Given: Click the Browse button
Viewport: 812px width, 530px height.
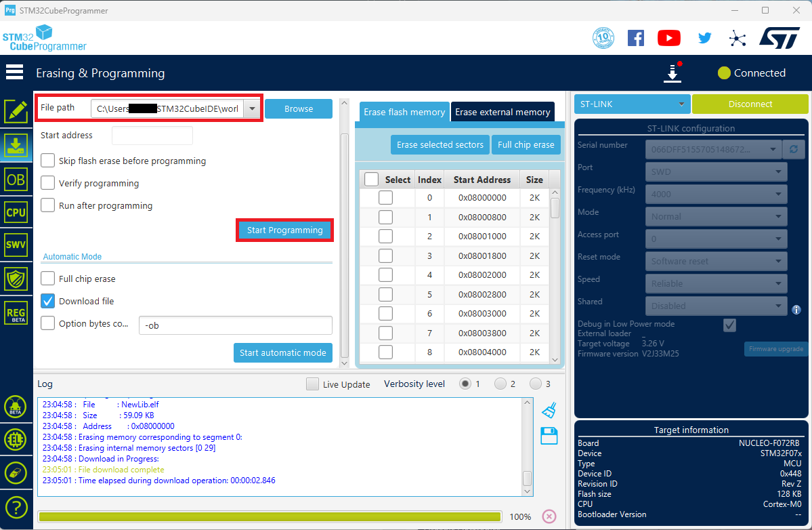Looking at the screenshot, I should point(298,109).
